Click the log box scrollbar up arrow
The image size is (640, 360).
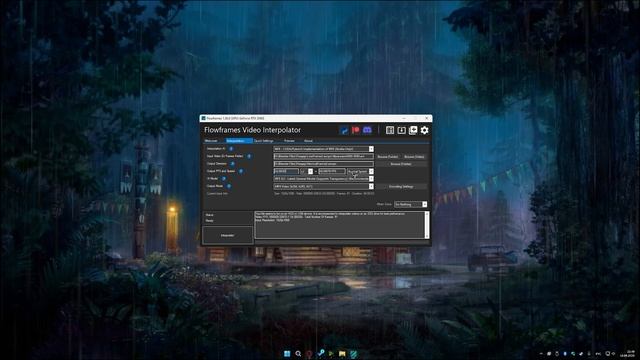(x=427, y=213)
